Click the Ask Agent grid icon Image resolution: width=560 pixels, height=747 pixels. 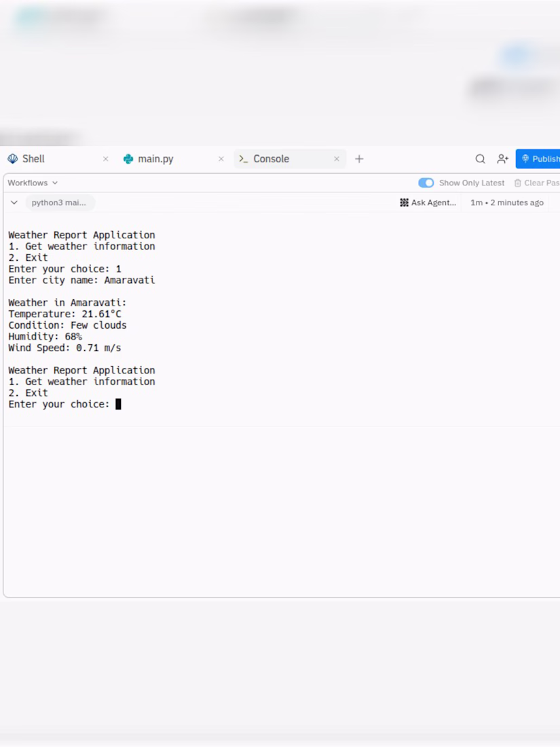405,202
